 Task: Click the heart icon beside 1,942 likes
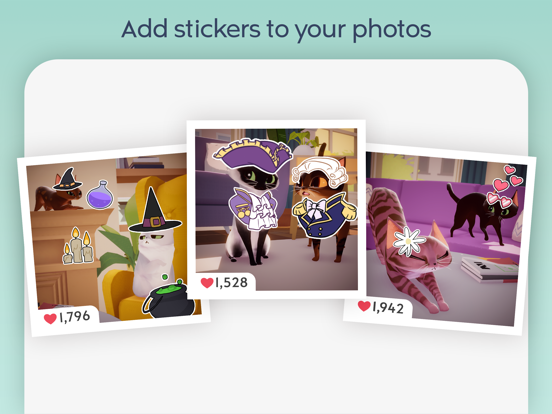point(364,306)
